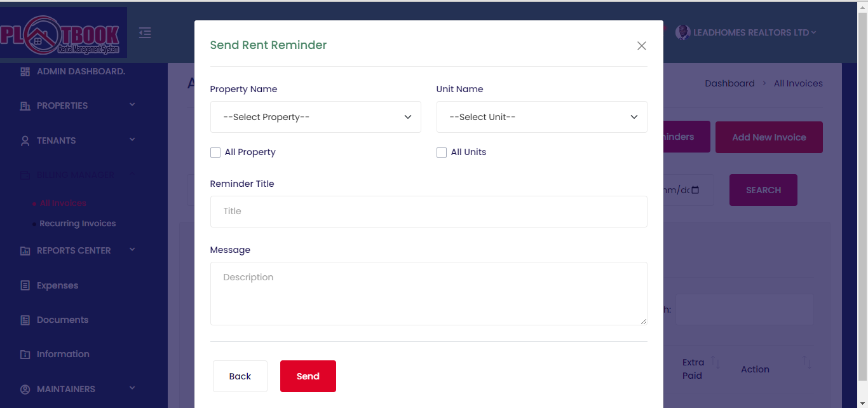Open the Select Unit dropdown
Screen dimensions: 868x408
pyautogui.click(x=541, y=117)
